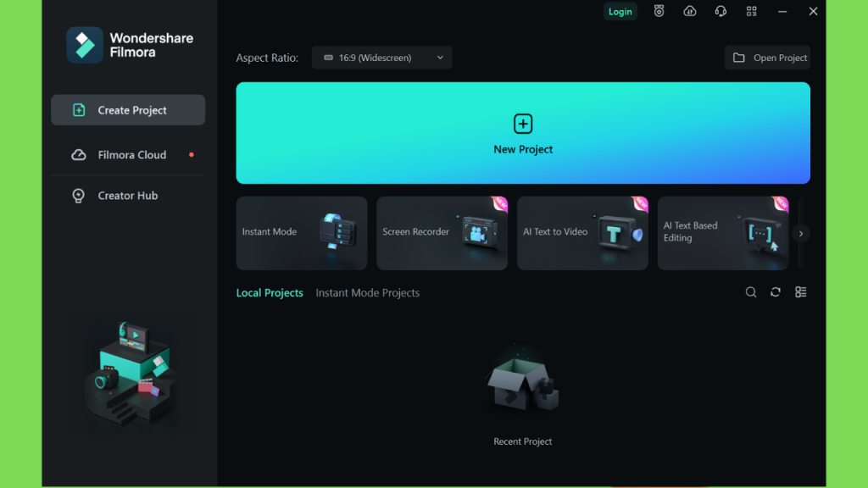Click the Create Project file-plus icon
Screen dimensions: 868x488
click(79, 109)
